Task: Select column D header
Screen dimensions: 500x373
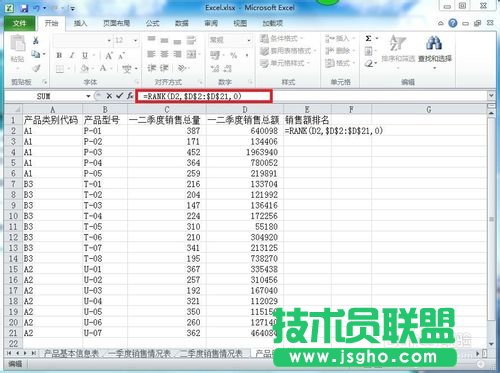Action: [245, 109]
